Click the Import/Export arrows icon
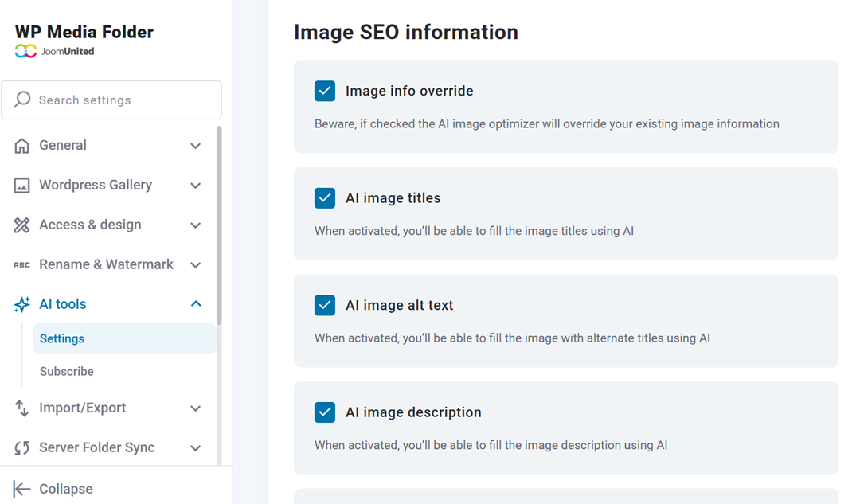 21,408
